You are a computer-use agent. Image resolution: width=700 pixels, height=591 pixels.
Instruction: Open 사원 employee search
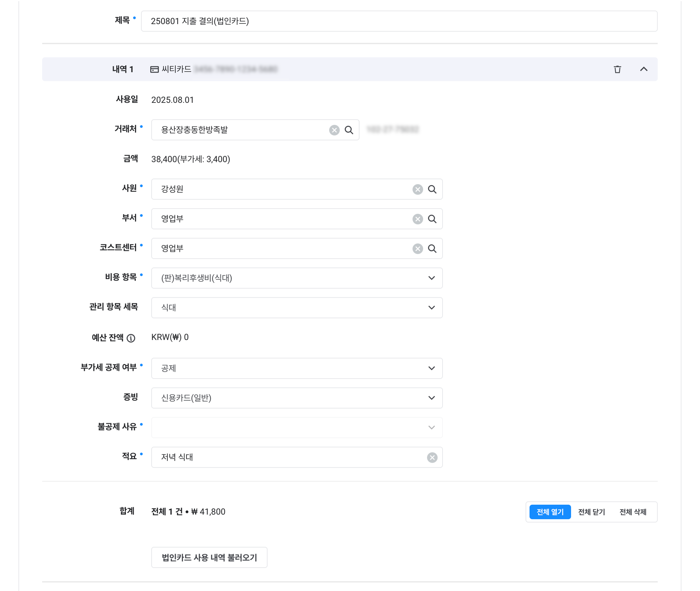[432, 189]
